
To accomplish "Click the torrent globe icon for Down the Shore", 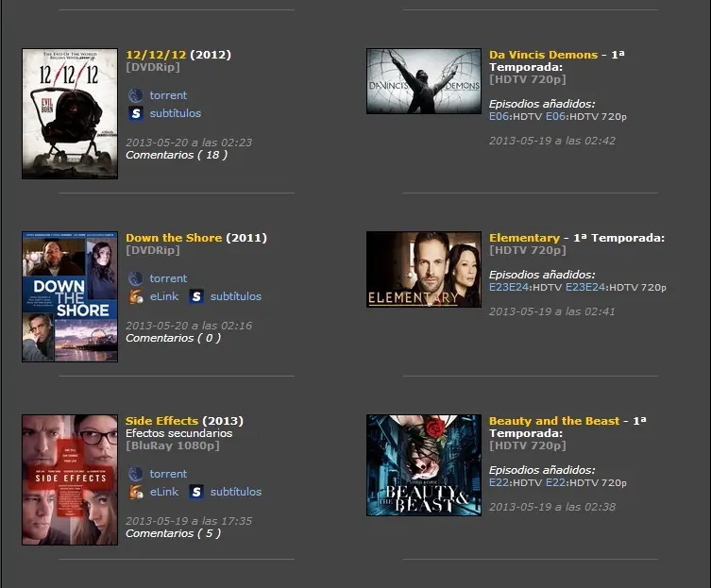I will [136, 278].
